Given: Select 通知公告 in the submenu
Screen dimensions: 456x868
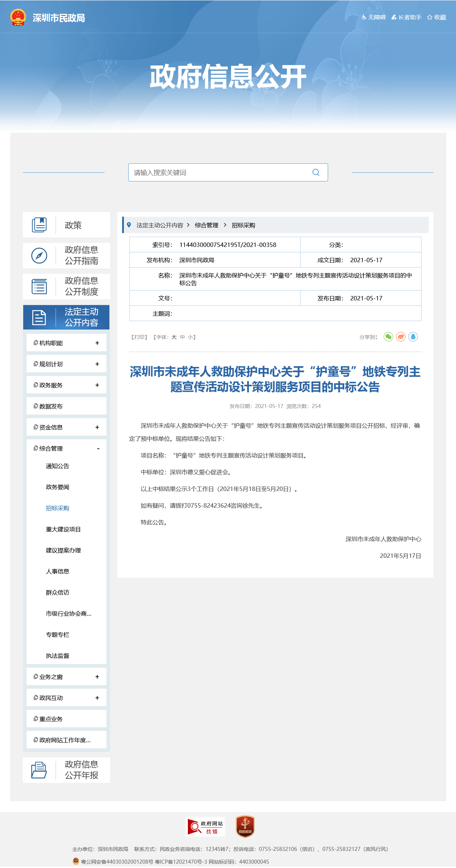Looking at the screenshot, I should coord(57,466).
